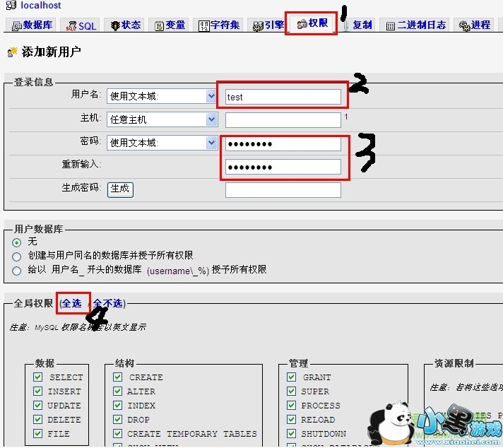Open the 变量 tab
503x448 pixels.
[170, 25]
